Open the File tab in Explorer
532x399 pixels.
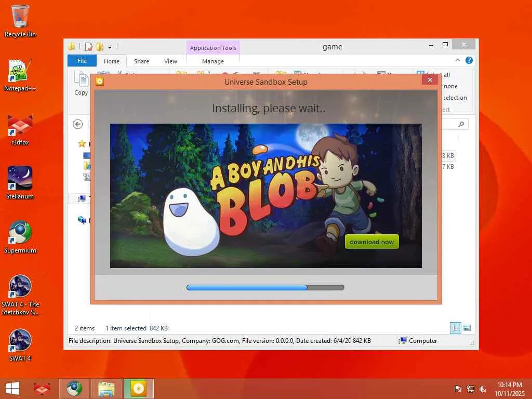point(82,61)
